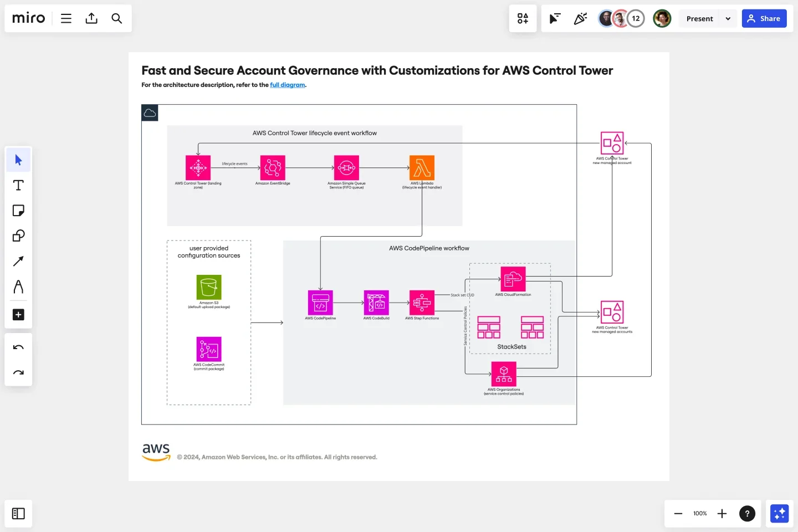Screen dimensions: 798x532
Task: Start presentation with Present button
Action: 699,18
